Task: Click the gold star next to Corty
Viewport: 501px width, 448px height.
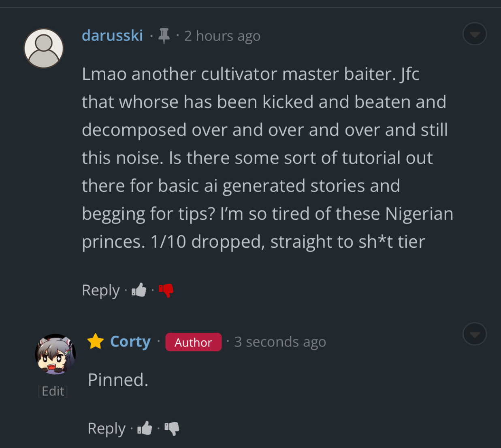Action: coord(96,342)
